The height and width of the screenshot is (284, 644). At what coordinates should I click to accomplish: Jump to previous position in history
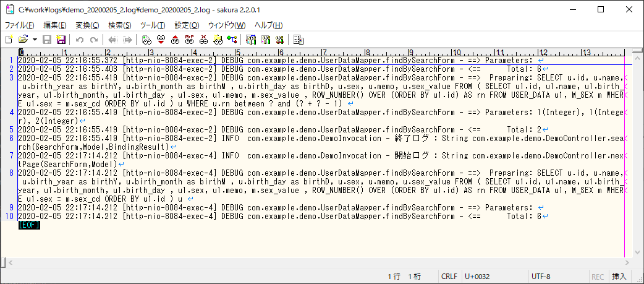tap(112, 40)
